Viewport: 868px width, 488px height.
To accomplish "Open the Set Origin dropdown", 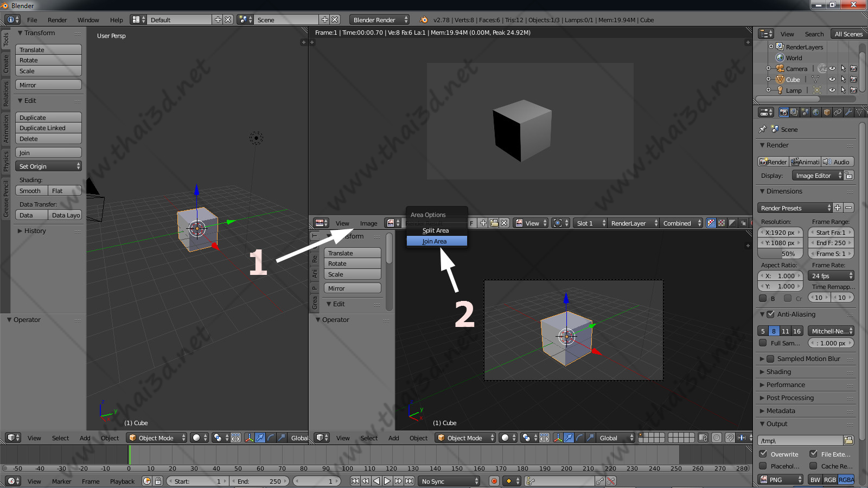I will (49, 166).
